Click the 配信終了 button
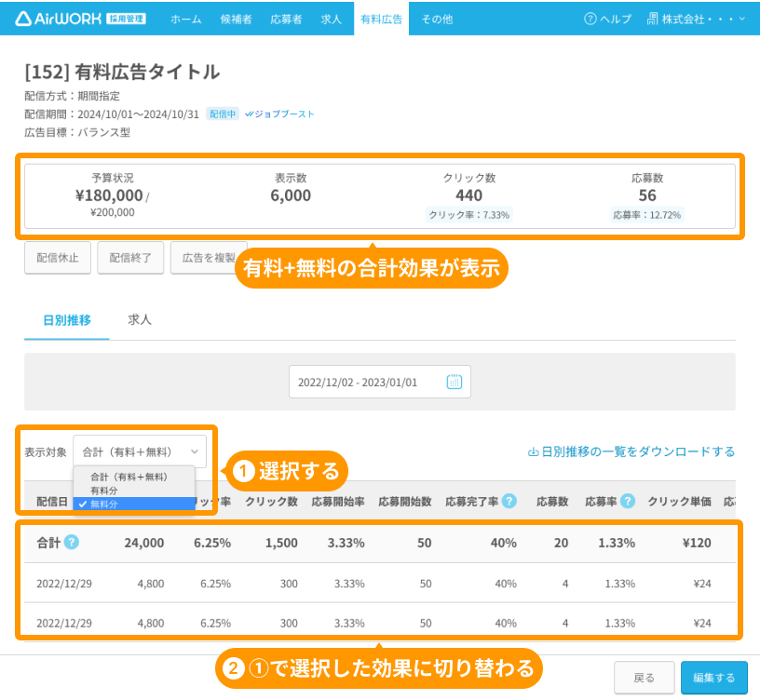This screenshot has height=700, width=760. [x=130, y=258]
